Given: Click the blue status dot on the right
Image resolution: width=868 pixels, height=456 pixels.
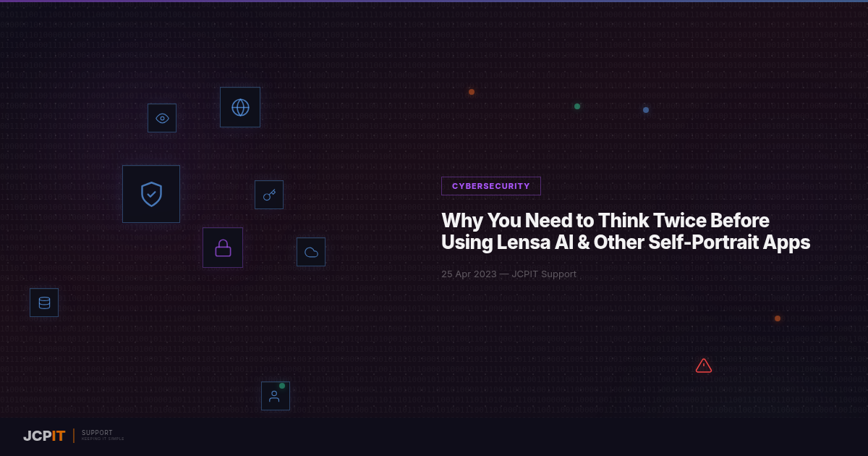Looking at the screenshot, I should point(645,109).
